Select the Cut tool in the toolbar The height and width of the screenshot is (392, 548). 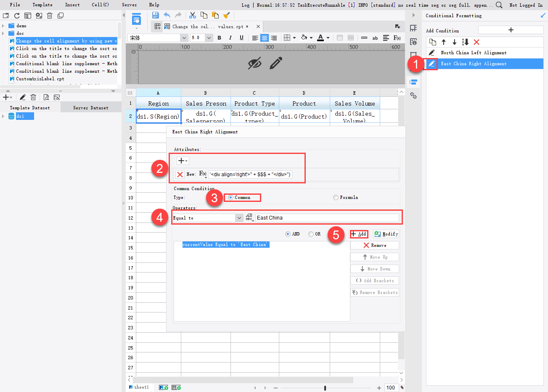[192, 15]
